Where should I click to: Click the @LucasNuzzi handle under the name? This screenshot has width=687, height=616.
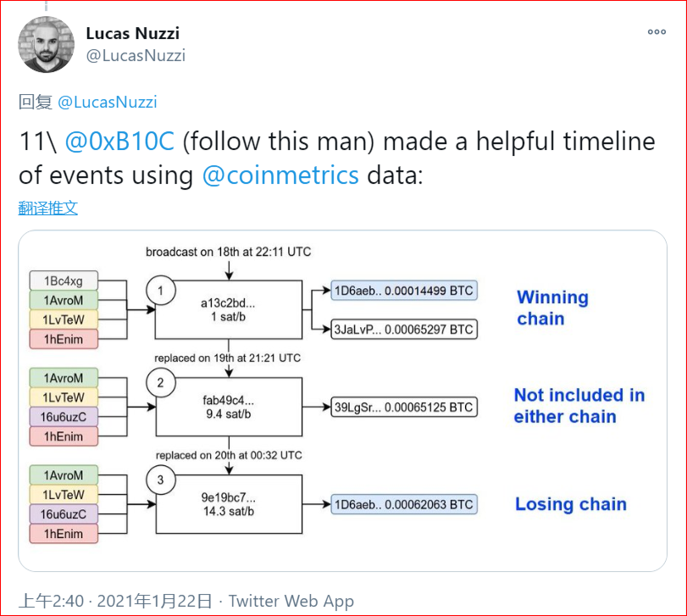[136, 56]
